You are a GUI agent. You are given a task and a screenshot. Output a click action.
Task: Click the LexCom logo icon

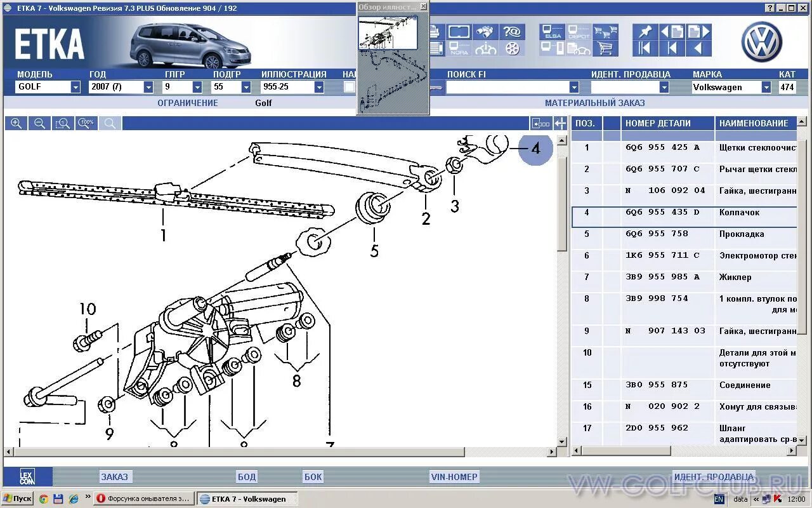[x=27, y=477]
